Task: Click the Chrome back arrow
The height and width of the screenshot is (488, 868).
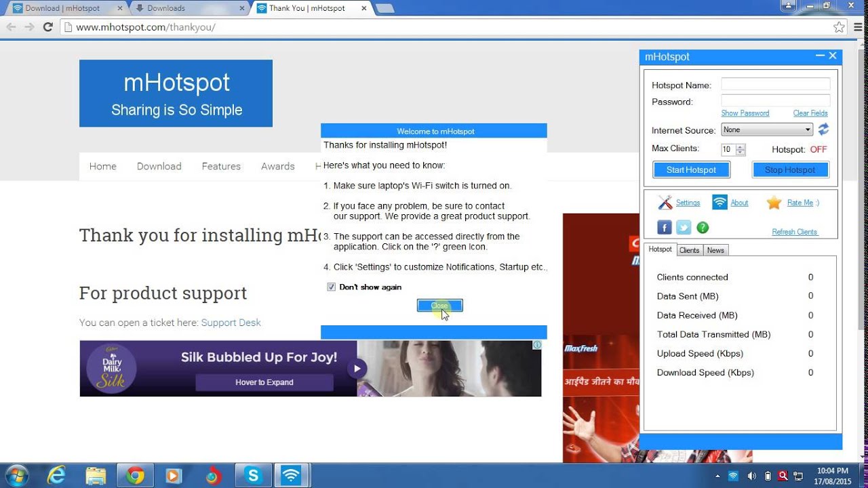Action: point(11,27)
